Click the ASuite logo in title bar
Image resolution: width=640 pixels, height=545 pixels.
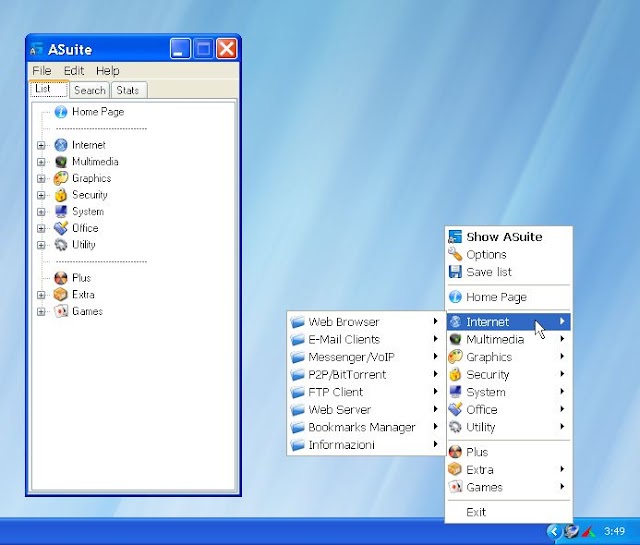(x=36, y=49)
